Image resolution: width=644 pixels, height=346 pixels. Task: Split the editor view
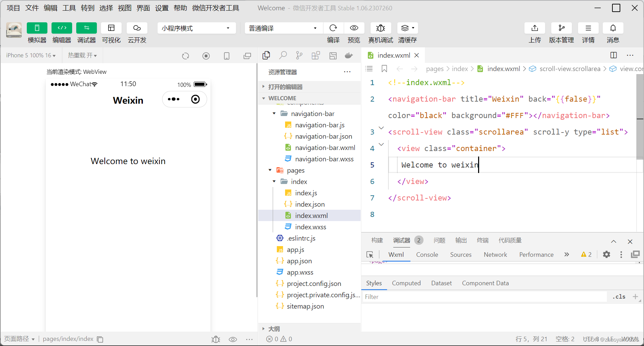pos(614,55)
